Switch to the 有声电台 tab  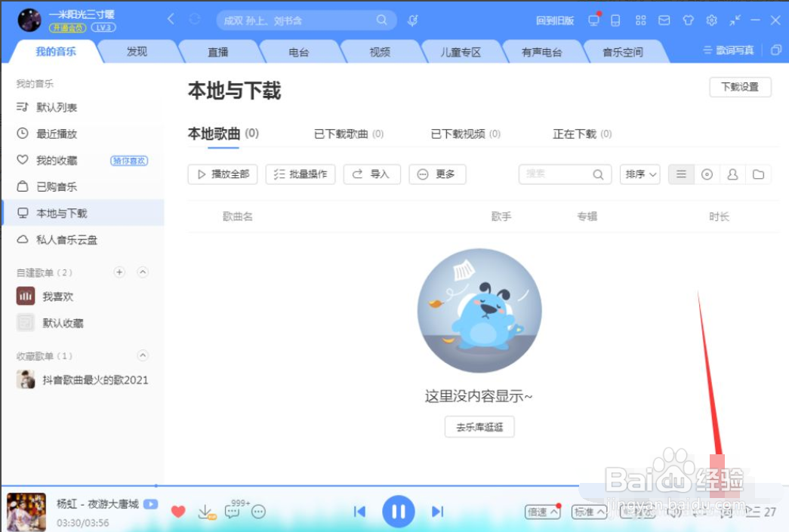pyautogui.click(x=542, y=52)
